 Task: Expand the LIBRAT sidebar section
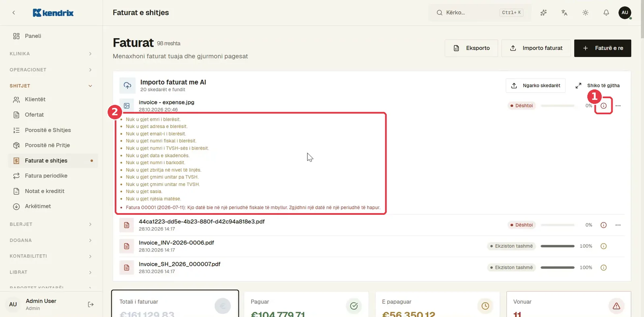(51, 272)
